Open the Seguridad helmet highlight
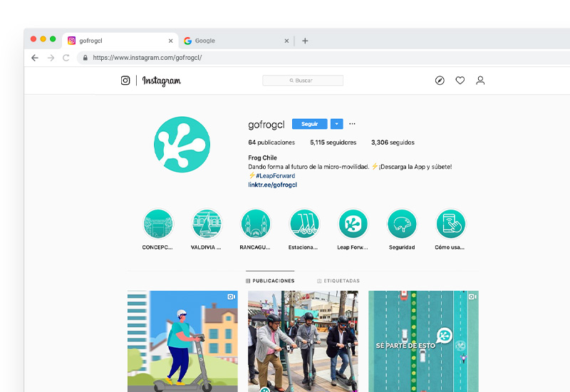Image resolution: width=570 pixels, height=392 pixels. pos(402,224)
